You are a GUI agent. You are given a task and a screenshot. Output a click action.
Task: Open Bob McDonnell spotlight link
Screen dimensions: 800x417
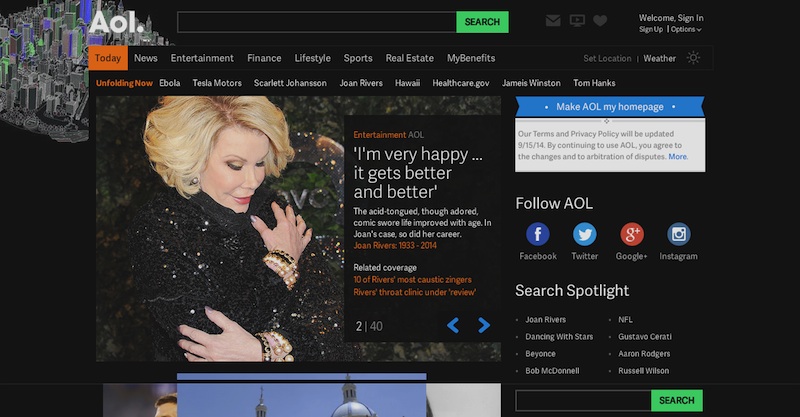(552, 371)
